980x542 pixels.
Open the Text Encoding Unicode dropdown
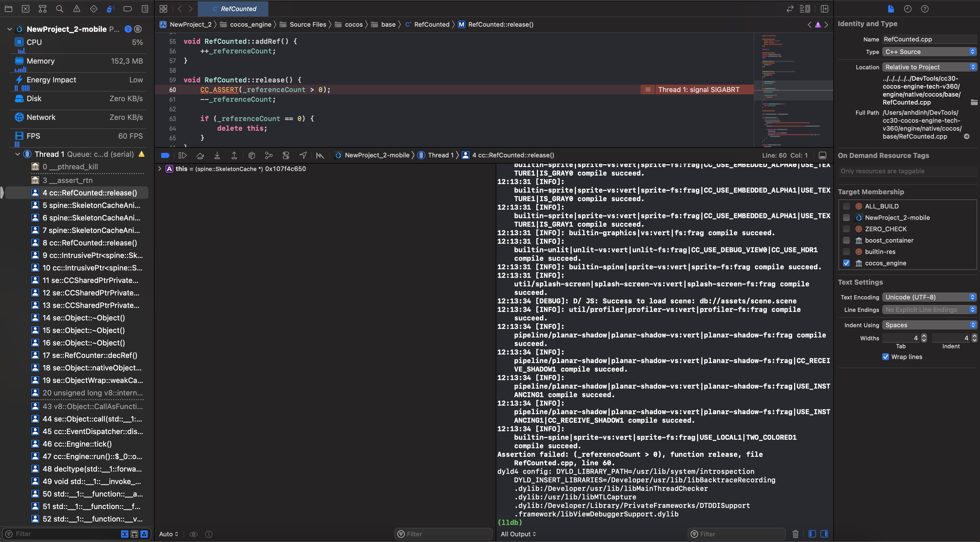click(x=929, y=297)
